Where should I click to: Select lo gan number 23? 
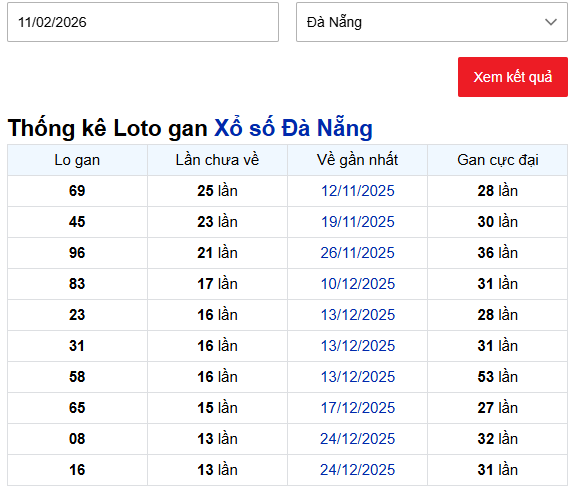click(77, 315)
